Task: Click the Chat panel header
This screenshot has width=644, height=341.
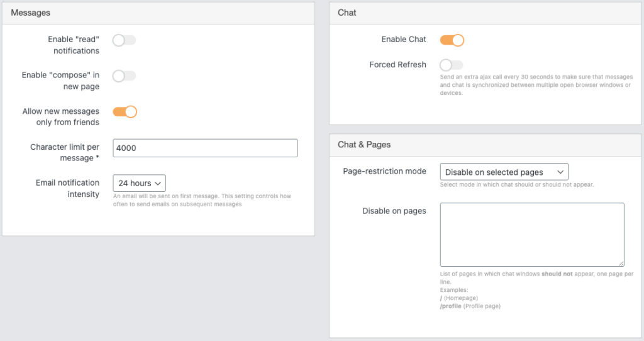Action: pyautogui.click(x=347, y=13)
